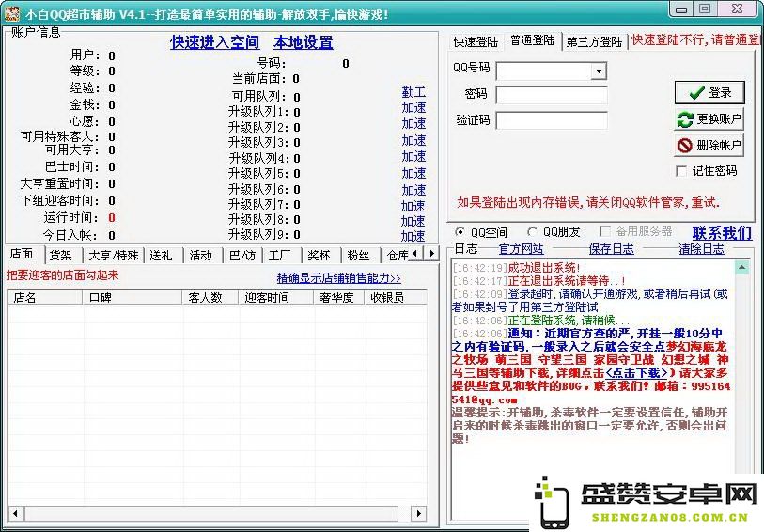The width and height of the screenshot is (764, 532).
Task: Click 加速 next to 升级队列1
Action: point(413,108)
